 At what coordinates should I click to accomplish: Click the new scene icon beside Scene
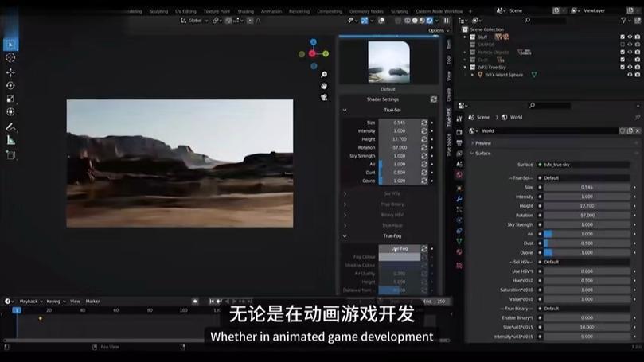(x=556, y=10)
